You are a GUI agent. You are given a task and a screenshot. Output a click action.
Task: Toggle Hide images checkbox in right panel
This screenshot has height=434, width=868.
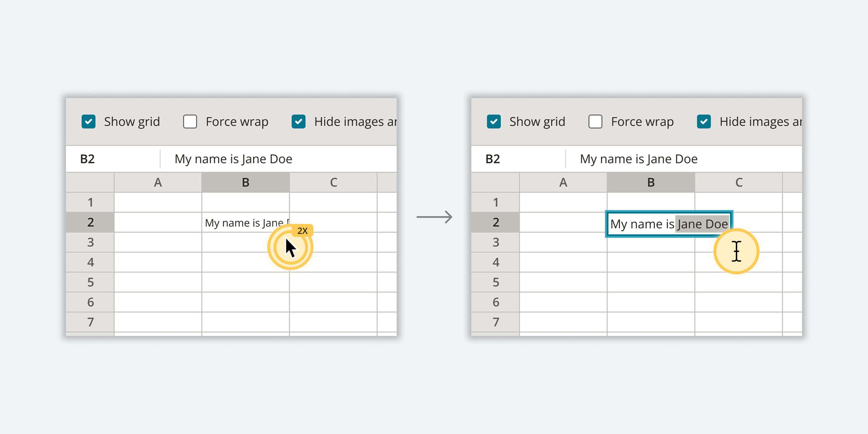click(704, 122)
